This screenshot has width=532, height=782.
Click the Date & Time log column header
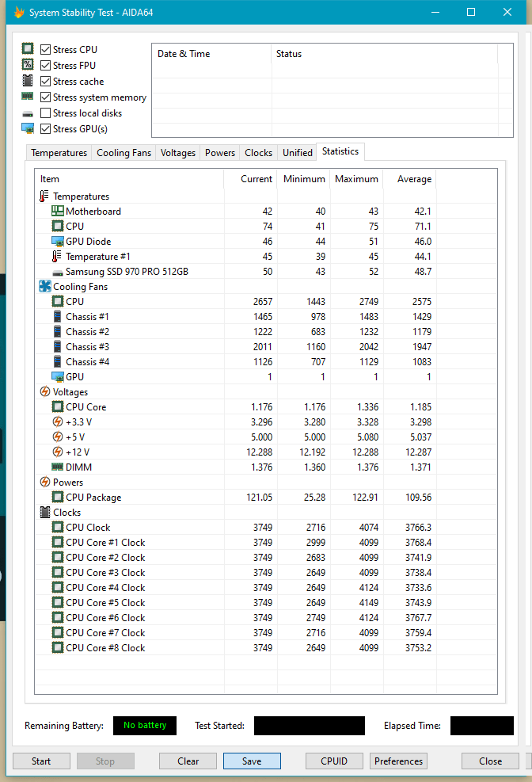pos(211,53)
